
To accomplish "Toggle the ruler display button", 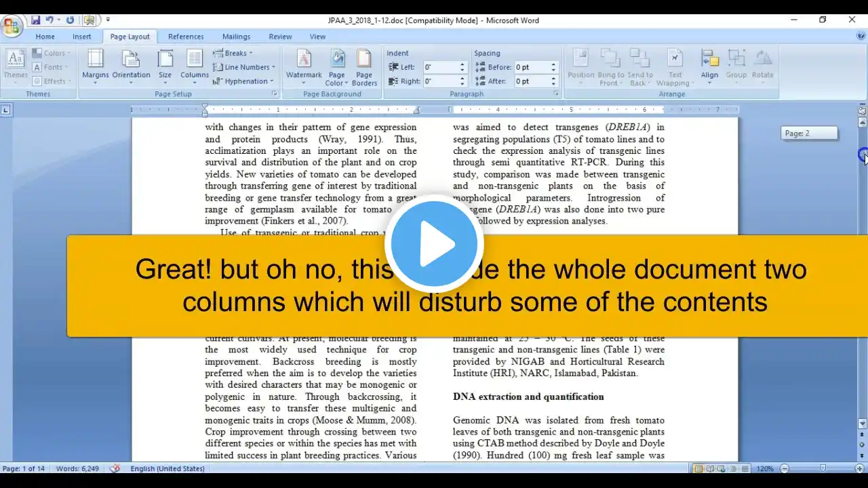I will (863, 110).
